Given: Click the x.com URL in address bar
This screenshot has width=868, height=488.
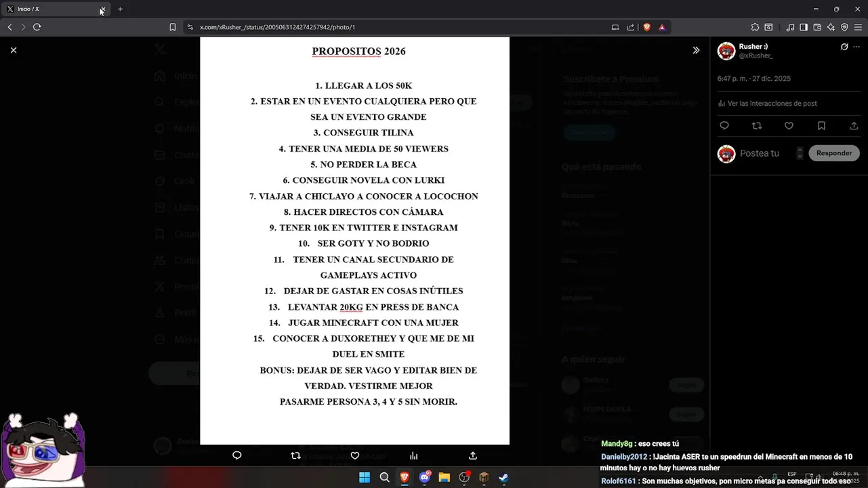Looking at the screenshot, I should coord(277,27).
